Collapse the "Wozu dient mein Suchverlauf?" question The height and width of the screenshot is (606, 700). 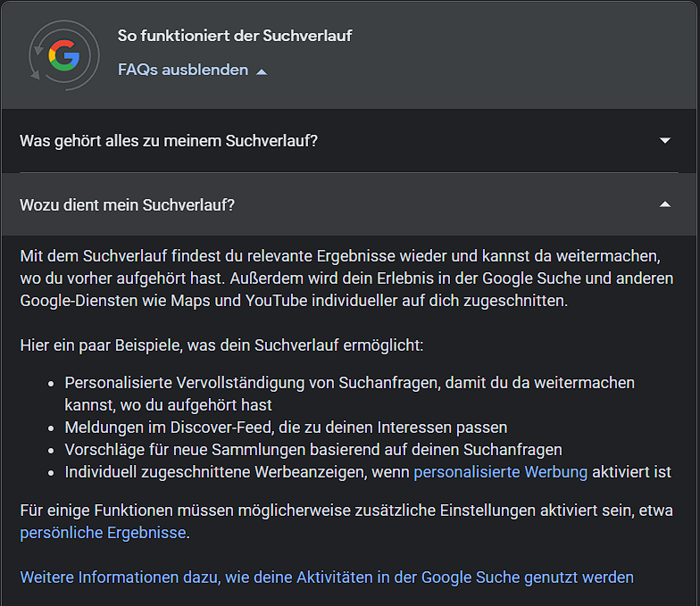[128, 205]
